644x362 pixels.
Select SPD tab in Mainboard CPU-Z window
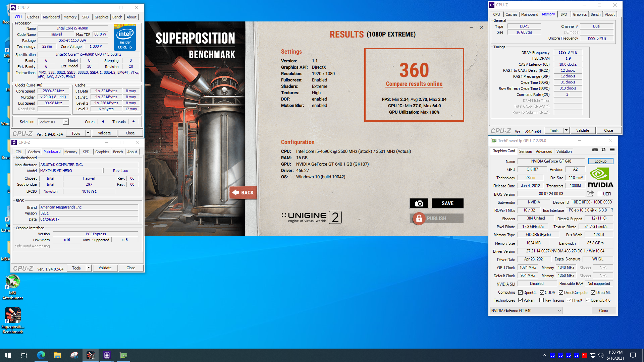[86, 152]
